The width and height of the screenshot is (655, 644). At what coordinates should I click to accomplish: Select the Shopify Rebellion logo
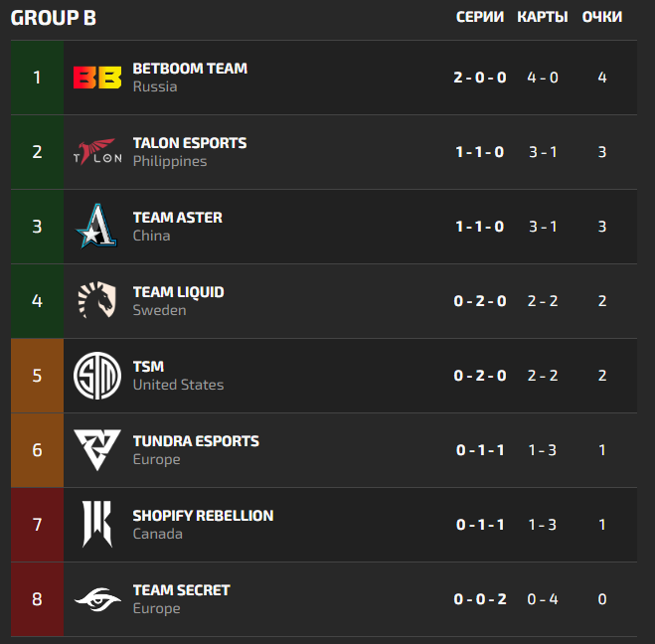97,524
